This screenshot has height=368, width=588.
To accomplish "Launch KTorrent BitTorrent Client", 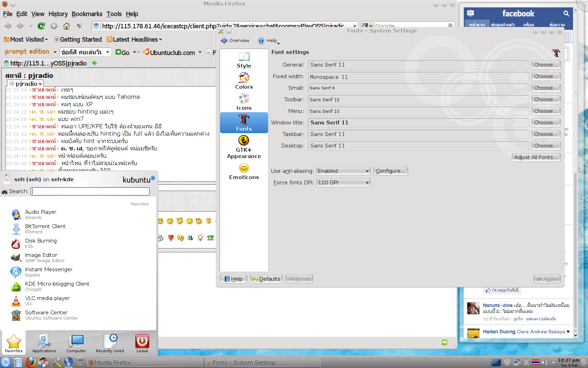I will pos(79,229).
